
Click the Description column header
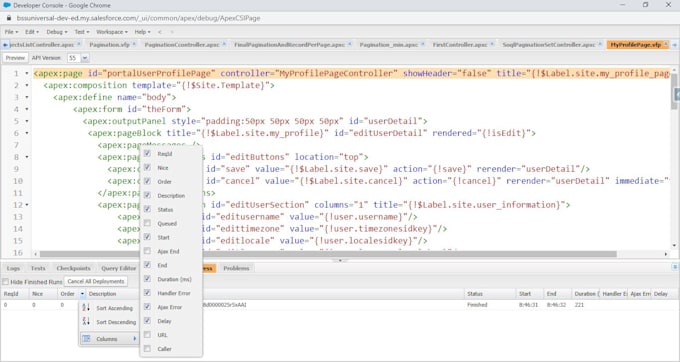(x=275, y=294)
